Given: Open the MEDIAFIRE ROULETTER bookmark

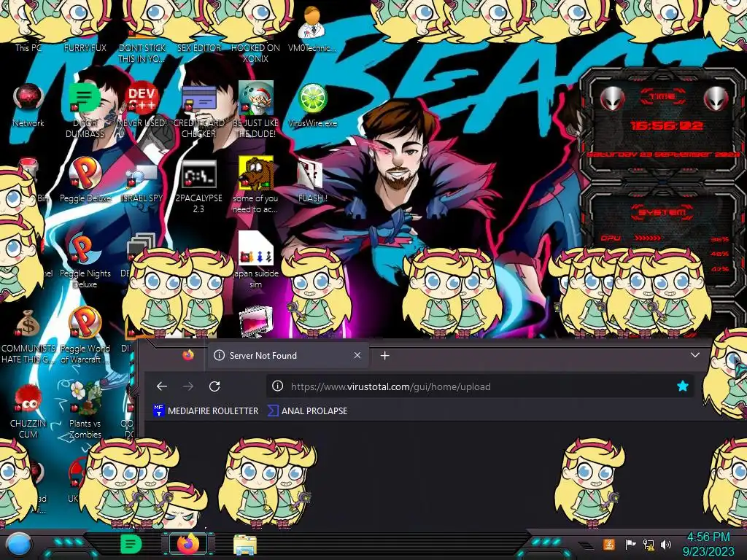Looking at the screenshot, I should pos(206,411).
